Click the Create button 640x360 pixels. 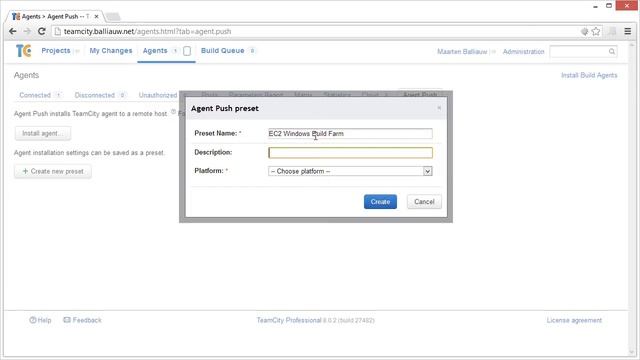click(x=380, y=202)
